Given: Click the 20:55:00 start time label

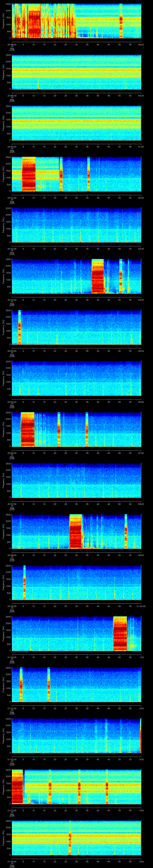Looking at the screenshot, I should point(12,402).
